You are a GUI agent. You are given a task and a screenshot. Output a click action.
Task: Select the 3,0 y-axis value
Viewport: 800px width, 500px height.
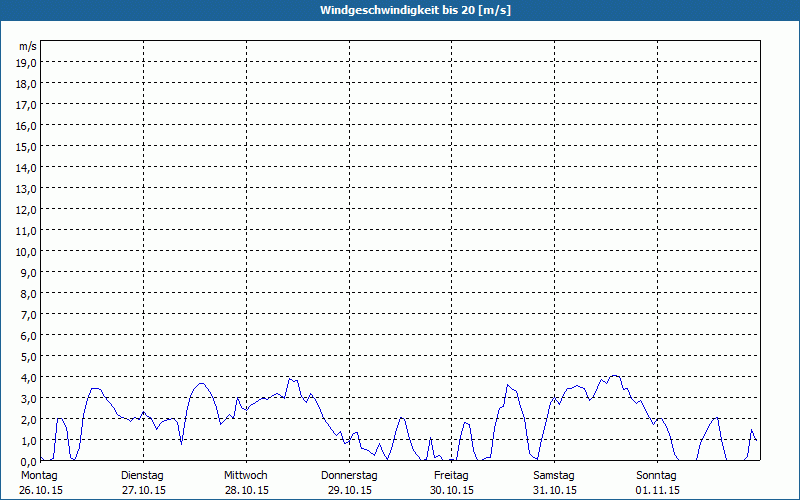29,399
